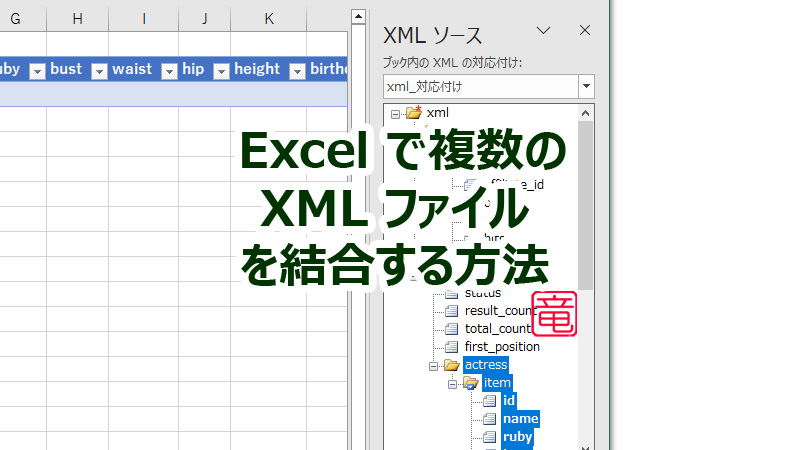Click the waist table header cell
800x450 pixels.
coord(143,69)
